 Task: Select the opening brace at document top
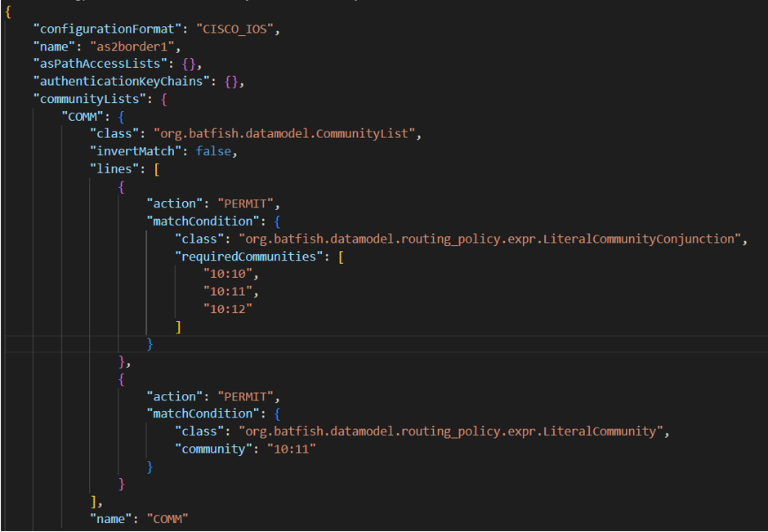point(7,11)
